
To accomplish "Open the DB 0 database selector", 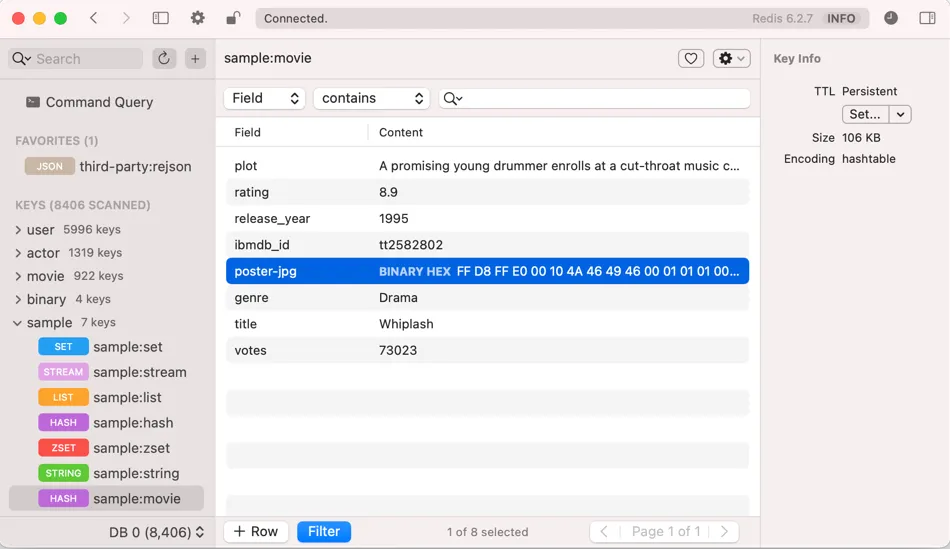I will point(156,532).
